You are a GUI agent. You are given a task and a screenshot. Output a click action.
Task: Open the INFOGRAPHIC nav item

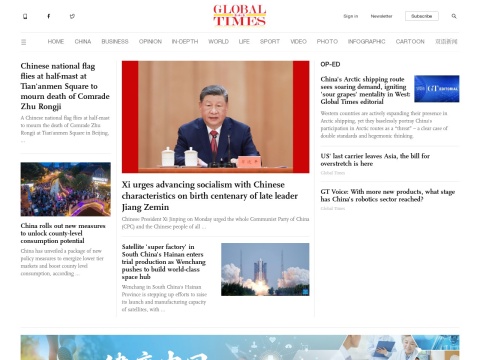coord(366,42)
